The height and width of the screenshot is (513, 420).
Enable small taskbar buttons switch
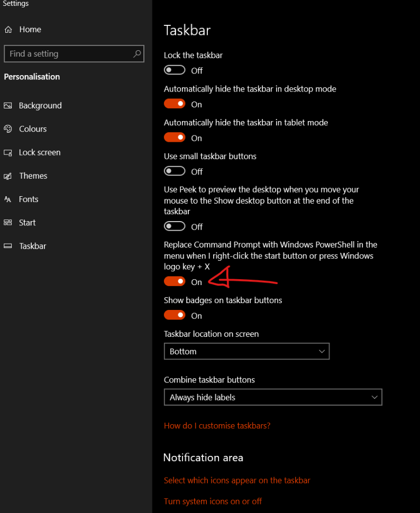click(175, 171)
